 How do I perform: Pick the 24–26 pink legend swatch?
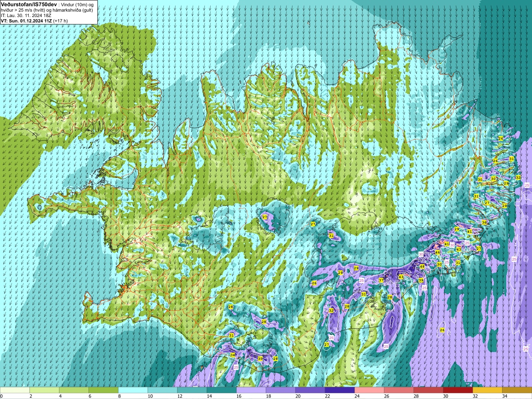pos(369,390)
